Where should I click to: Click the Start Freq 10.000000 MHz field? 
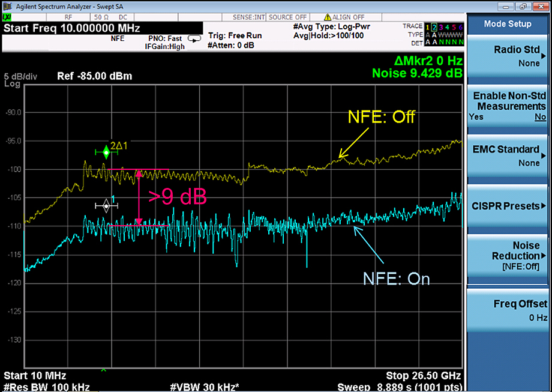pos(72,28)
